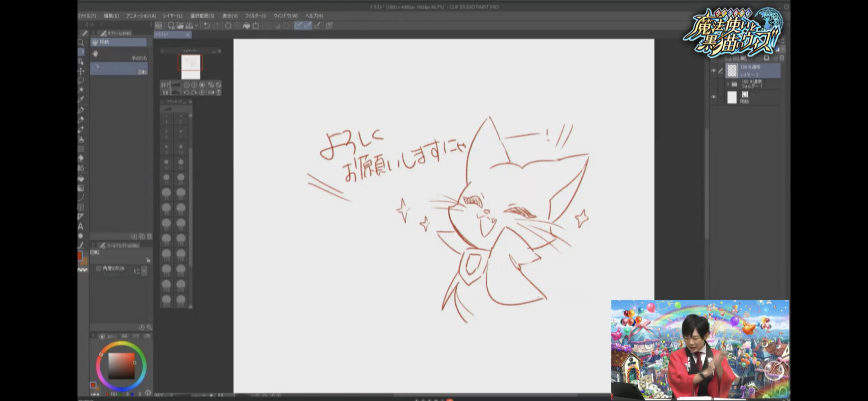The height and width of the screenshot is (401, 868).
Task: Open the 選択範囲(S) menu
Action: [202, 16]
